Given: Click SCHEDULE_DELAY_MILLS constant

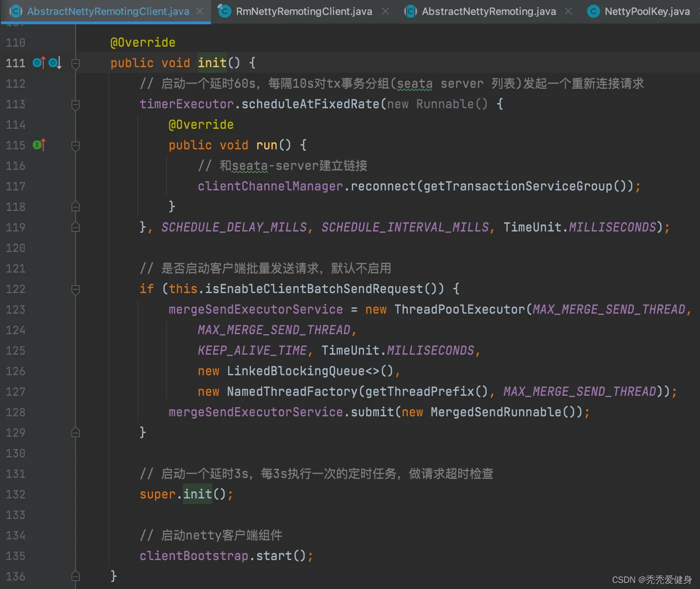Looking at the screenshot, I should (234, 227).
